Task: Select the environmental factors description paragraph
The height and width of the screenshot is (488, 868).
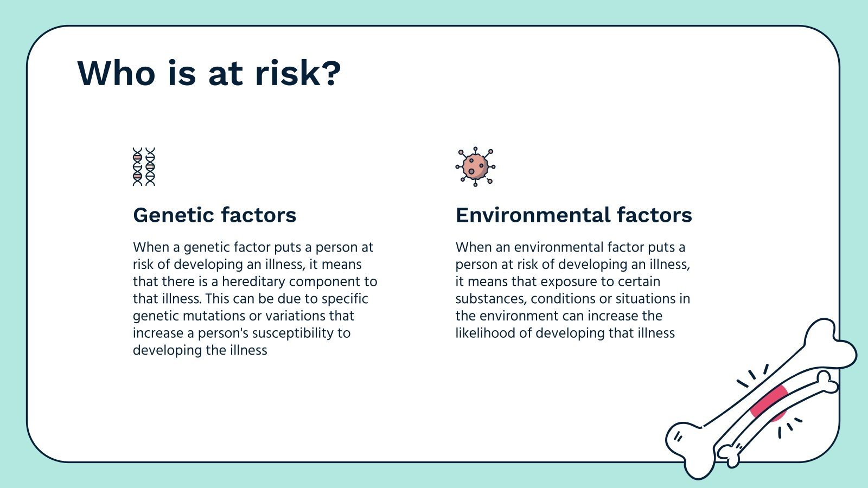Action: click(x=573, y=290)
